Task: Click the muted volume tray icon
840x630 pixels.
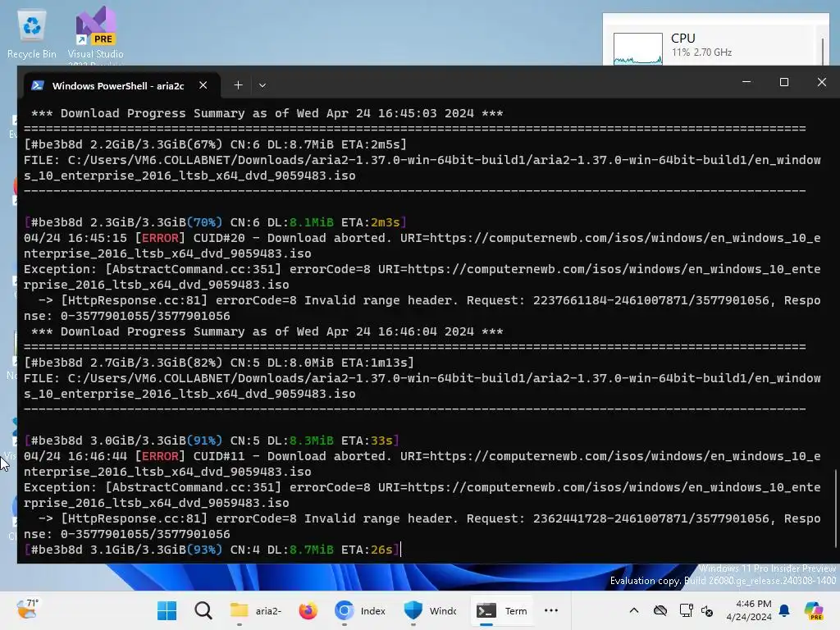Action: 707,610
